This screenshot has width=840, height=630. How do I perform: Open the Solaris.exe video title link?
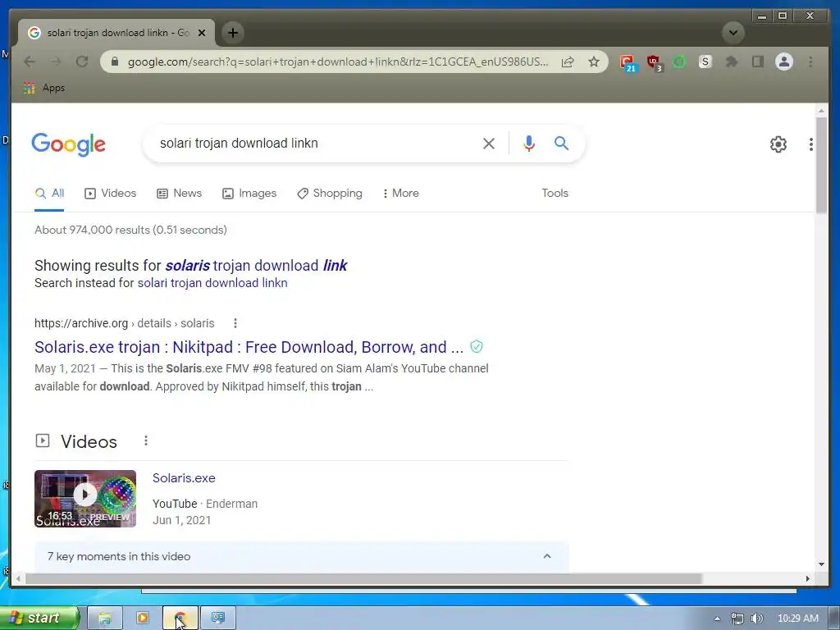click(184, 478)
